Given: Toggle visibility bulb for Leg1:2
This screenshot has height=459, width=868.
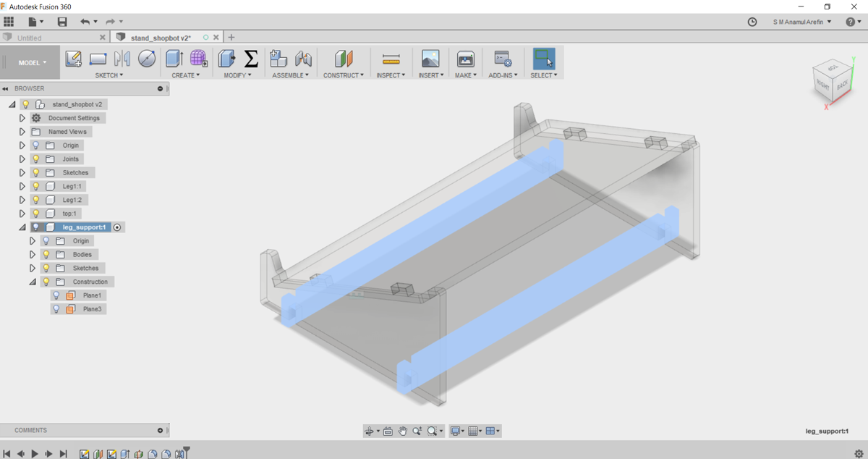Looking at the screenshot, I should click(36, 200).
